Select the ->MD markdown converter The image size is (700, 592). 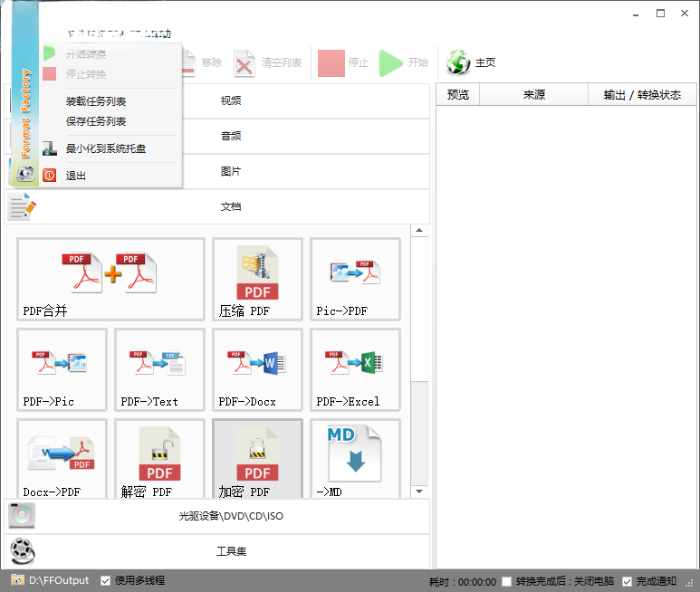(x=355, y=459)
